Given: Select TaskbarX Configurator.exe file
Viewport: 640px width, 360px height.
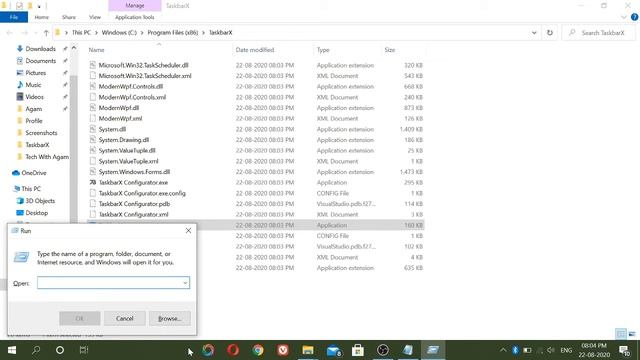Looking at the screenshot, I should click(133, 182).
